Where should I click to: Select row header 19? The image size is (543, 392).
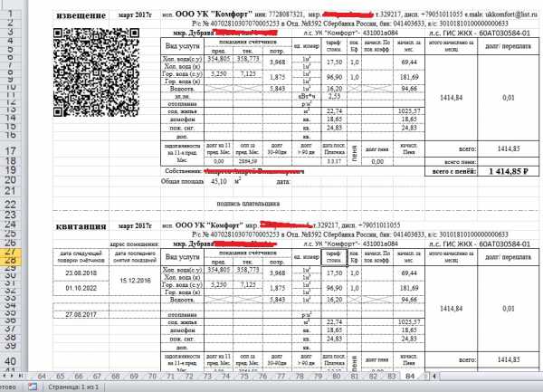click(8, 169)
